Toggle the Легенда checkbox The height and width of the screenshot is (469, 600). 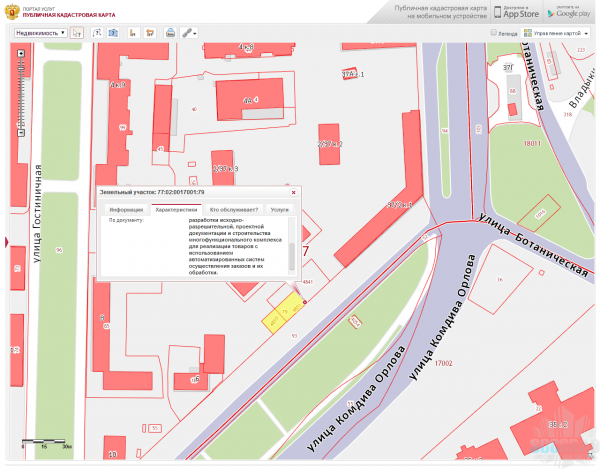494,33
